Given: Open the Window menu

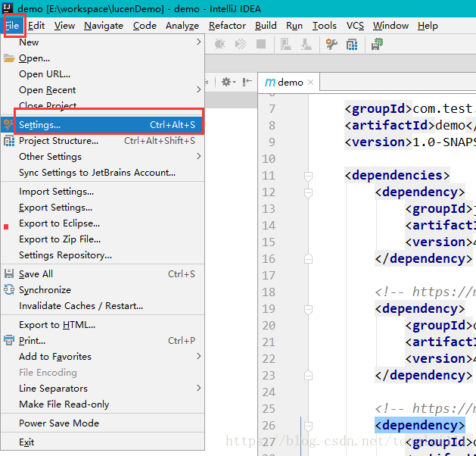Looking at the screenshot, I should pyautogui.click(x=390, y=26).
